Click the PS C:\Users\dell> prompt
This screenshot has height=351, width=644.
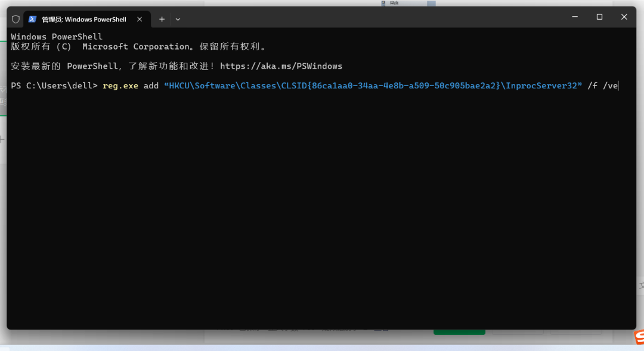pos(54,86)
